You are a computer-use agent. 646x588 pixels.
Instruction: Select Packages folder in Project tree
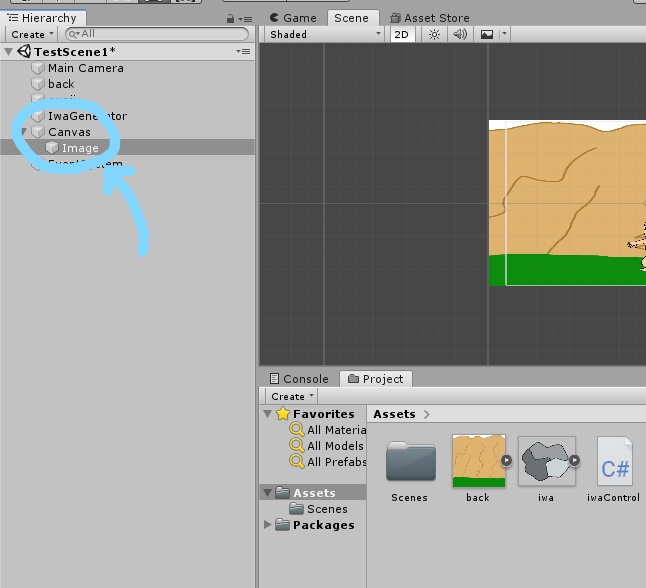click(323, 525)
